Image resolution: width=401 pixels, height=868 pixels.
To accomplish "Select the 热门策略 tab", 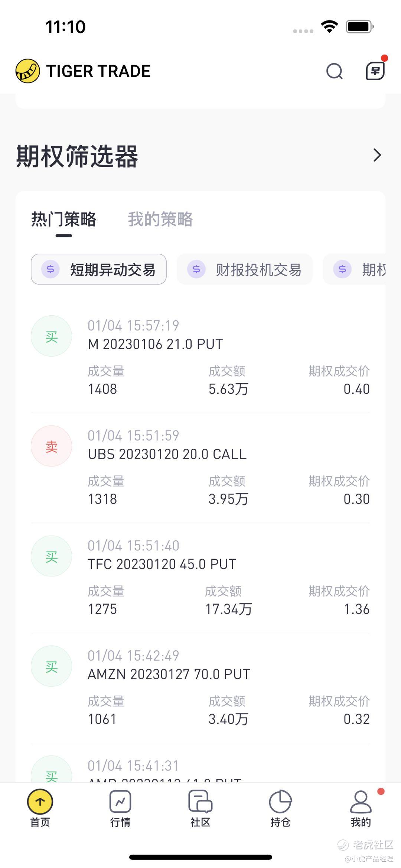I will [x=63, y=219].
